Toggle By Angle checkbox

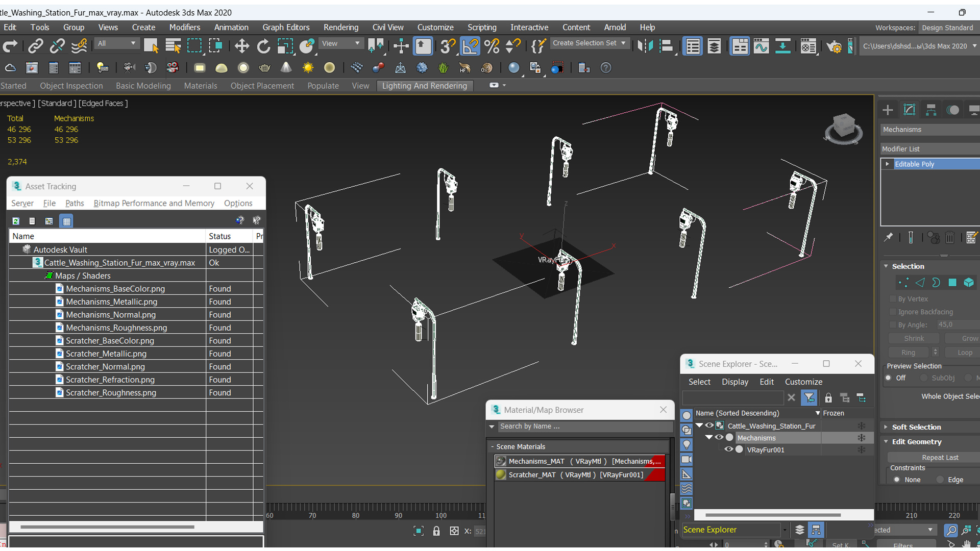coord(893,324)
